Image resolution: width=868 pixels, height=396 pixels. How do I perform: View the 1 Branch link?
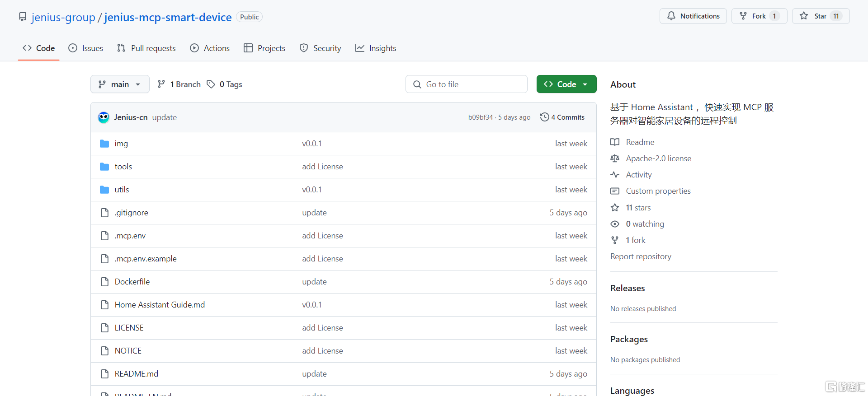point(179,84)
